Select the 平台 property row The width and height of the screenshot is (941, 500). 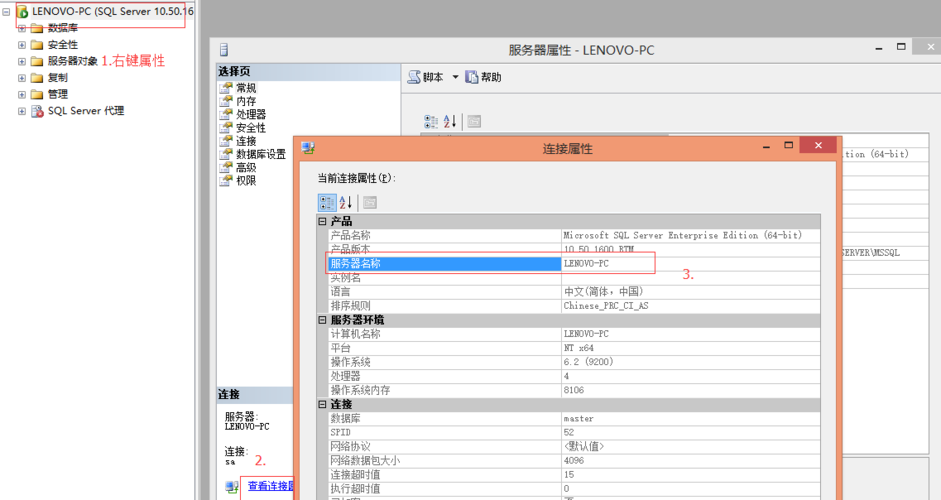click(574, 348)
